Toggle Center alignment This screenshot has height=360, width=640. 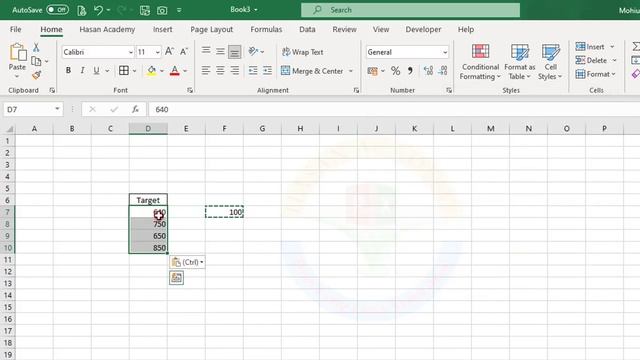coord(220,71)
